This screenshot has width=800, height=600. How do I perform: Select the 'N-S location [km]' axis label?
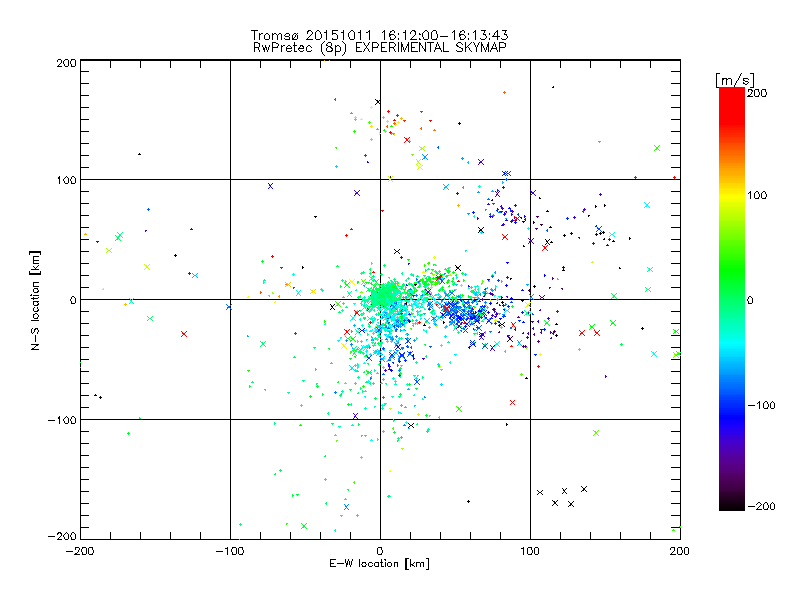coord(35,301)
